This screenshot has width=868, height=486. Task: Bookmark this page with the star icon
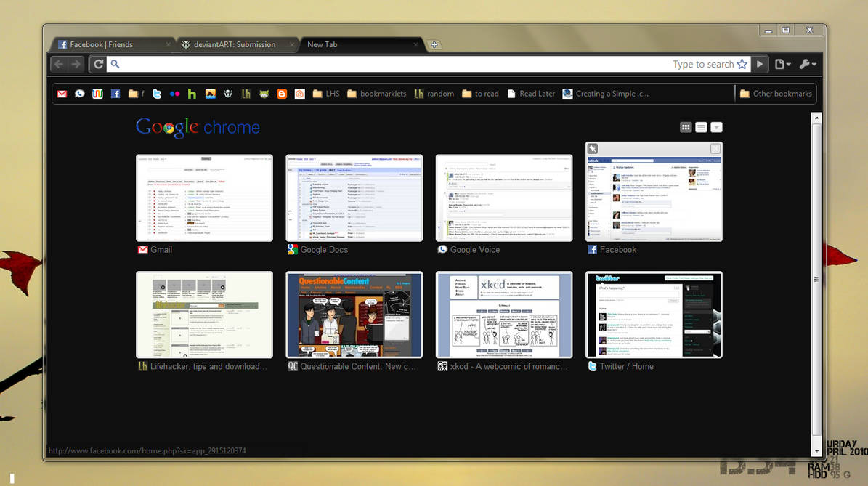pos(742,64)
